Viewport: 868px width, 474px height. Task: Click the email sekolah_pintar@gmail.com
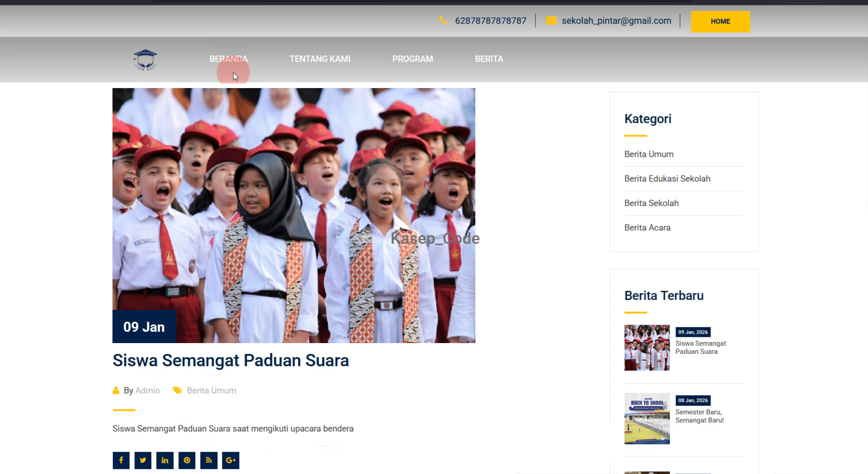[x=616, y=21]
